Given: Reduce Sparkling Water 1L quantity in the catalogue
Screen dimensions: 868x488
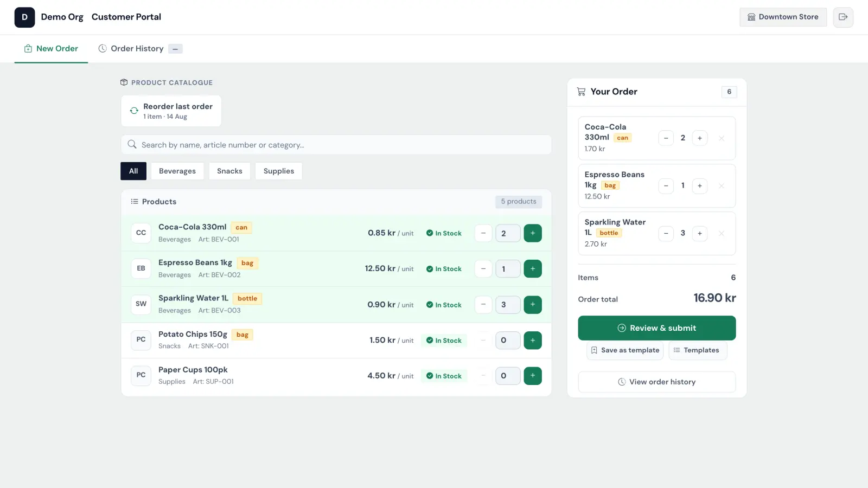Looking at the screenshot, I should click(x=483, y=305).
